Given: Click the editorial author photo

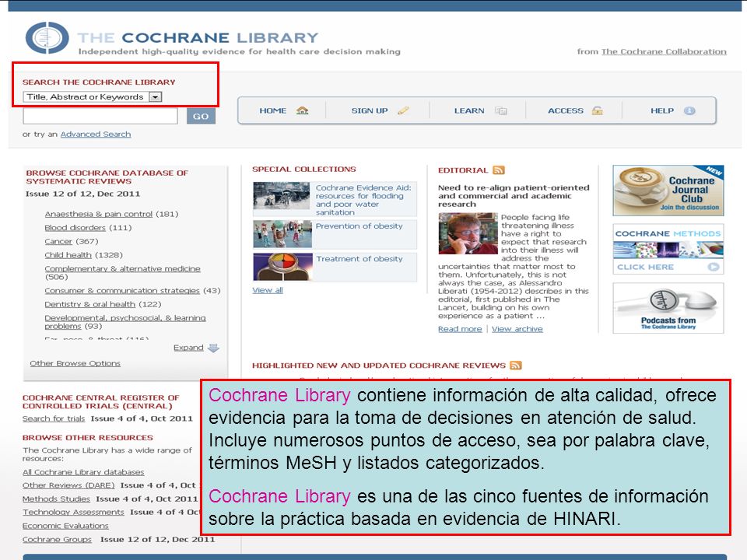Looking at the screenshot, I should tap(468, 233).
